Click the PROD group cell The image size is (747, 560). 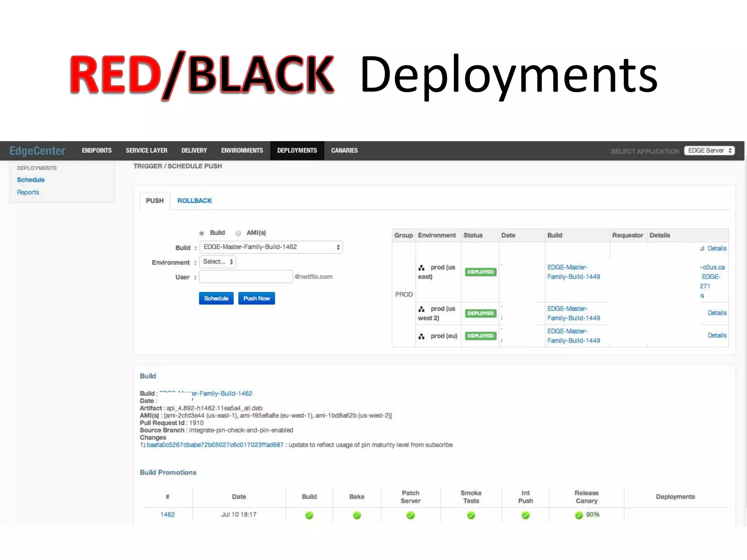pos(404,294)
